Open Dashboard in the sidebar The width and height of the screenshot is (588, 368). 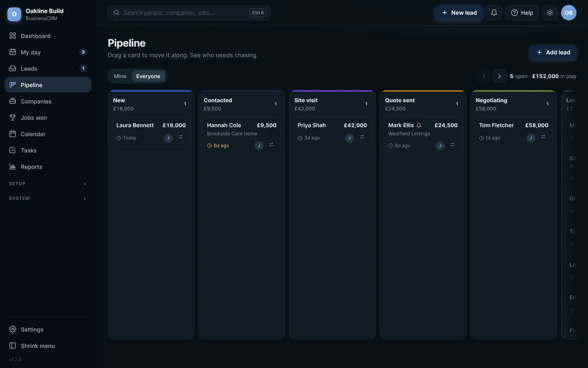coord(48,36)
